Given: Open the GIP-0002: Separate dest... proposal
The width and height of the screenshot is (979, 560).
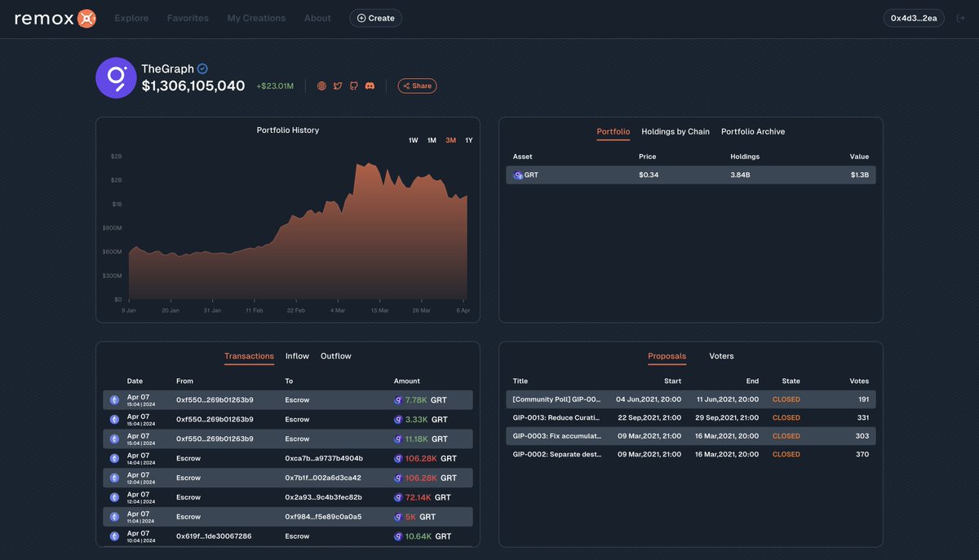Looking at the screenshot, I should 556,455.
